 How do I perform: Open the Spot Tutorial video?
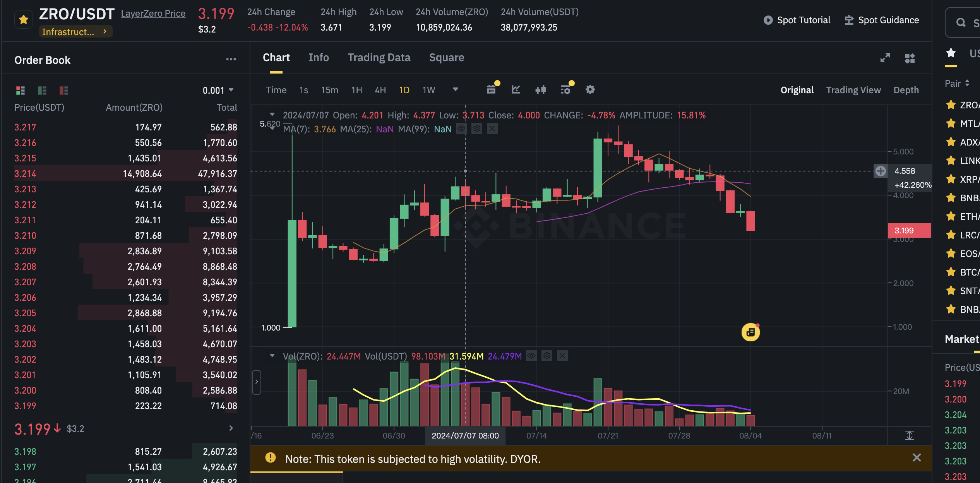point(797,20)
